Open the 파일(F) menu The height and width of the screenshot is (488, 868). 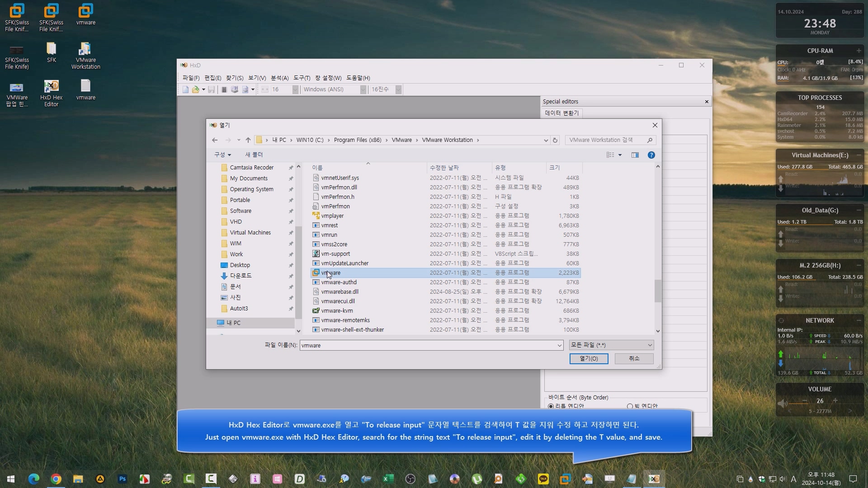click(x=191, y=78)
